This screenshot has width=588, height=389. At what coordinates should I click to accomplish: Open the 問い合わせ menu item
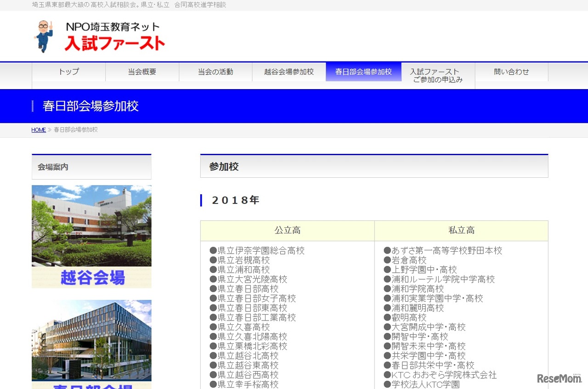pyautogui.click(x=511, y=72)
